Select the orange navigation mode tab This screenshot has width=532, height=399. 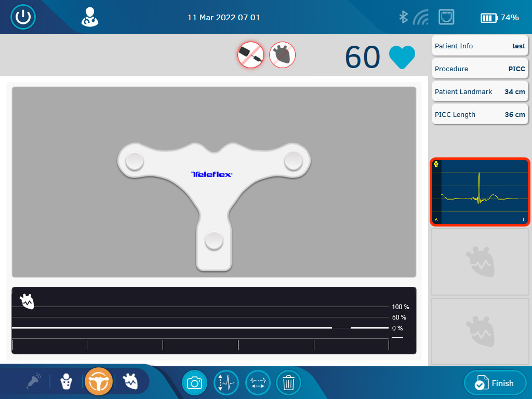[99, 381]
